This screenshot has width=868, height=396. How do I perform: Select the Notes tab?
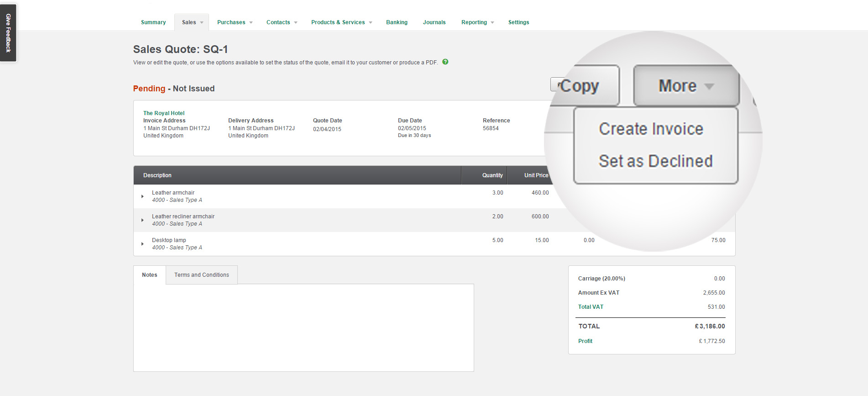point(149,275)
